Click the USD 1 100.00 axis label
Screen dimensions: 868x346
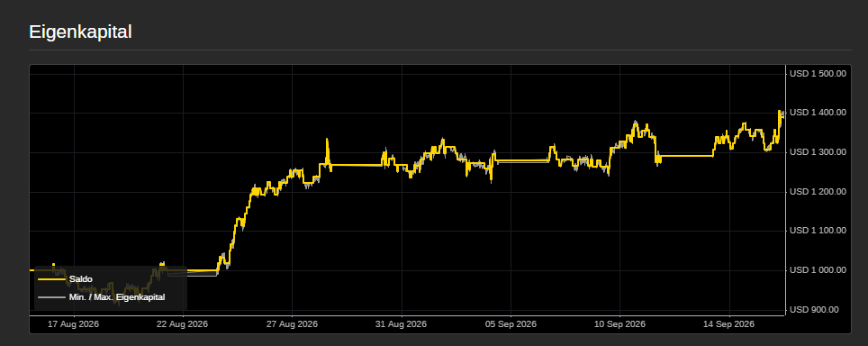(x=818, y=231)
